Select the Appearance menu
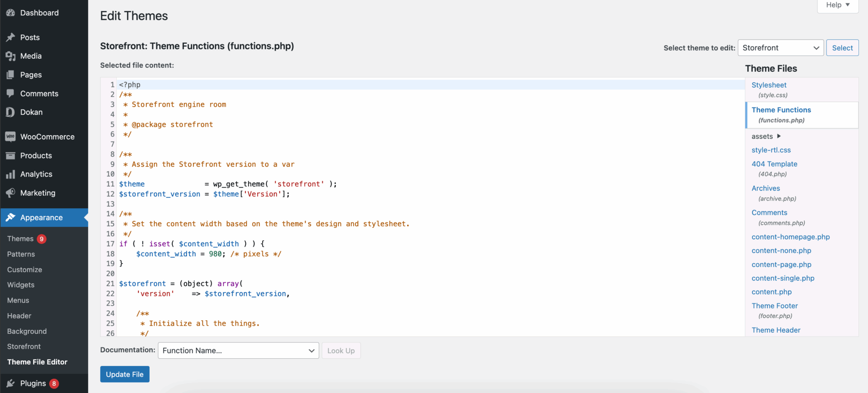The image size is (868, 393). point(44,217)
